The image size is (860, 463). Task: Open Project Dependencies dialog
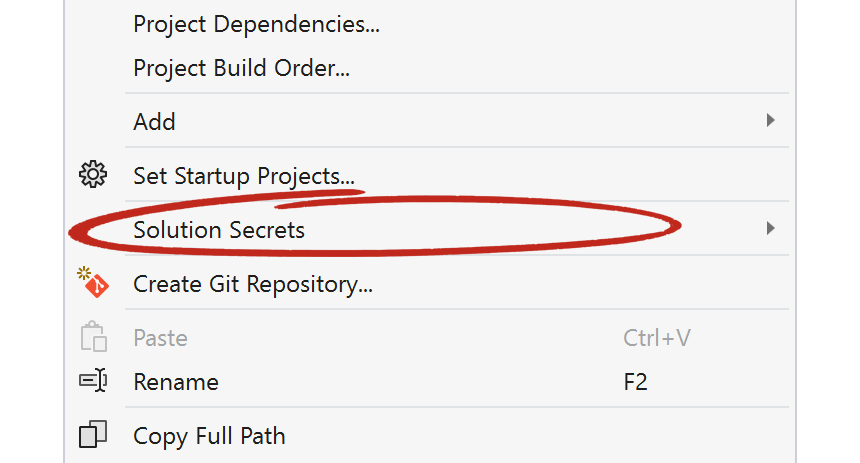[256, 25]
